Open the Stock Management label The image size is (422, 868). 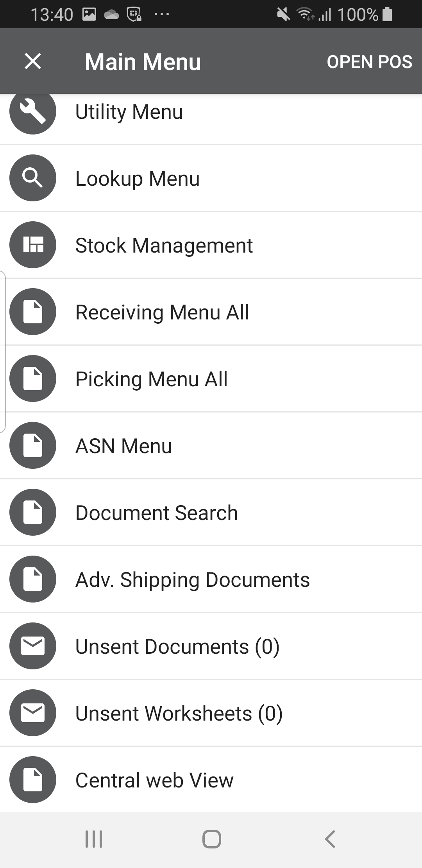point(164,246)
